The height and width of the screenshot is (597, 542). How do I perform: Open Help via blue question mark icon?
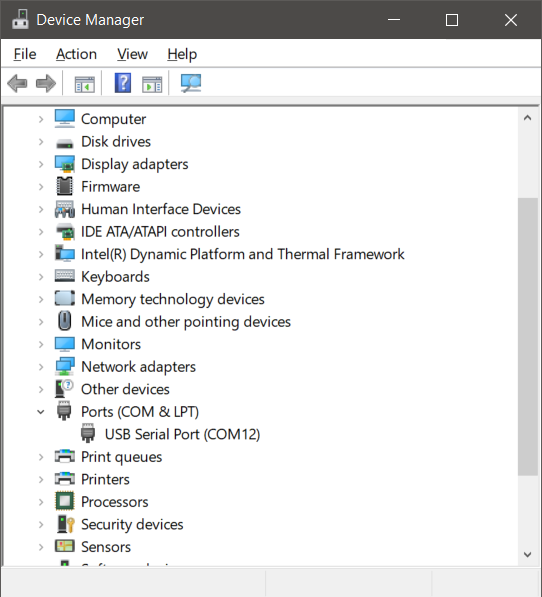click(123, 83)
